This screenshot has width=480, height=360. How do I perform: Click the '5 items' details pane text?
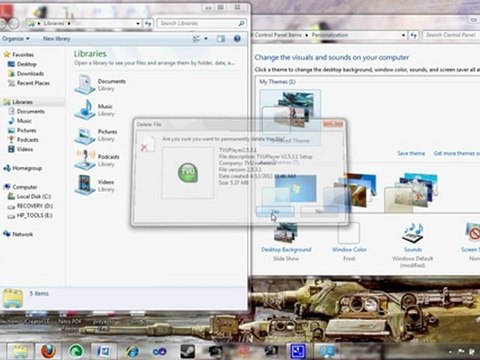pos(39,293)
